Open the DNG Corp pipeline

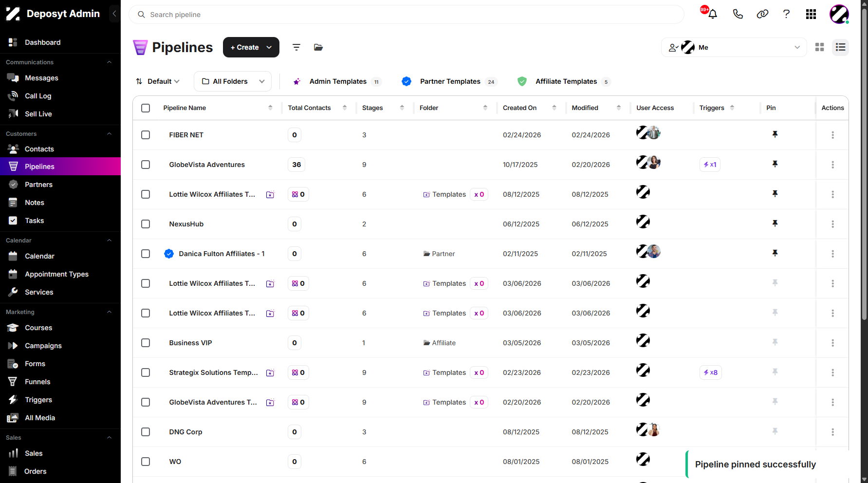point(185,432)
